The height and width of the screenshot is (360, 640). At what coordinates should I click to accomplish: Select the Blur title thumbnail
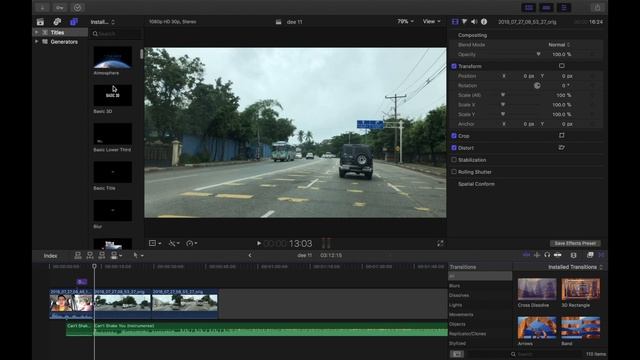pyautogui.click(x=112, y=210)
